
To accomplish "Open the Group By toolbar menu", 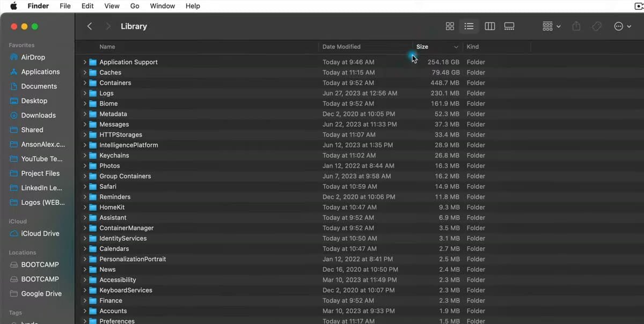I will click(x=551, y=26).
